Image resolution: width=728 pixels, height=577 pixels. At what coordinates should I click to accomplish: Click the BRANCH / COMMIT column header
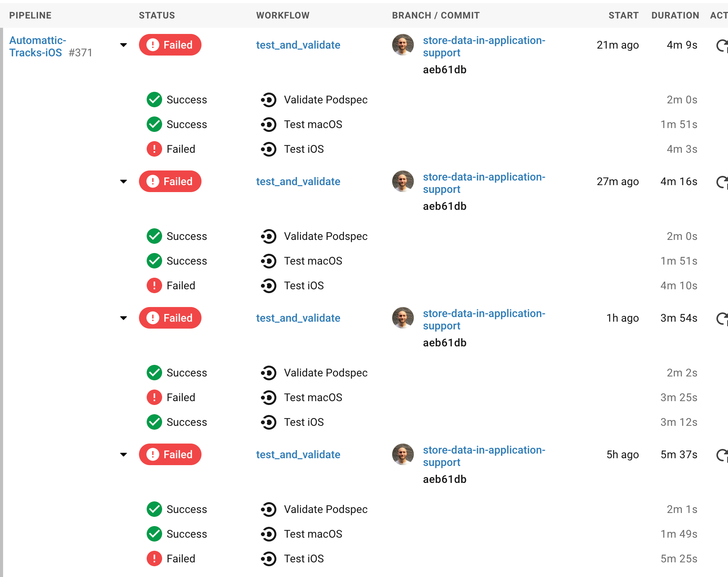pos(436,15)
